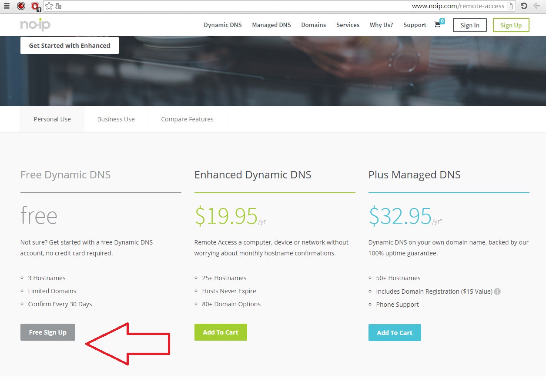Click the $32.95 price text

(x=400, y=216)
